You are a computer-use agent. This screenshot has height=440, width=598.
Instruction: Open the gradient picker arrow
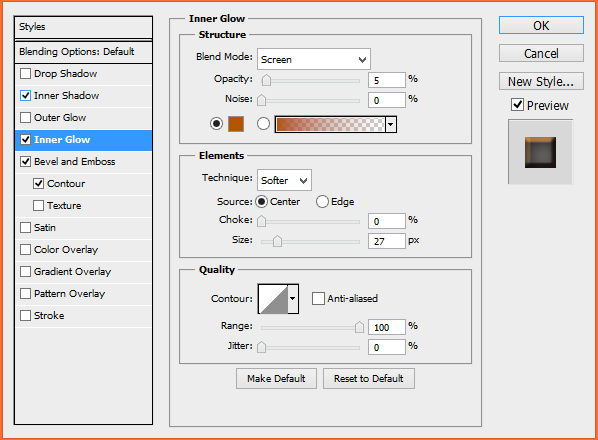click(x=391, y=125)
